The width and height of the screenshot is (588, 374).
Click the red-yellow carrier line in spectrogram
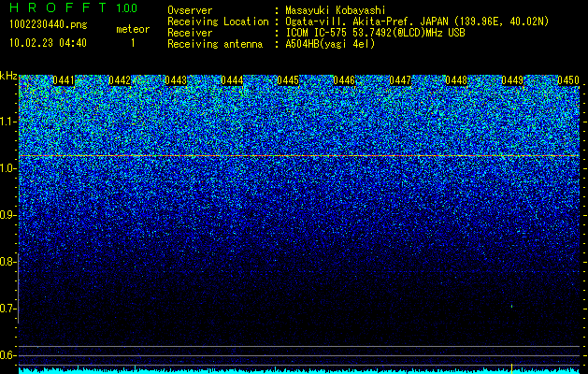click(x=299, y=155)
